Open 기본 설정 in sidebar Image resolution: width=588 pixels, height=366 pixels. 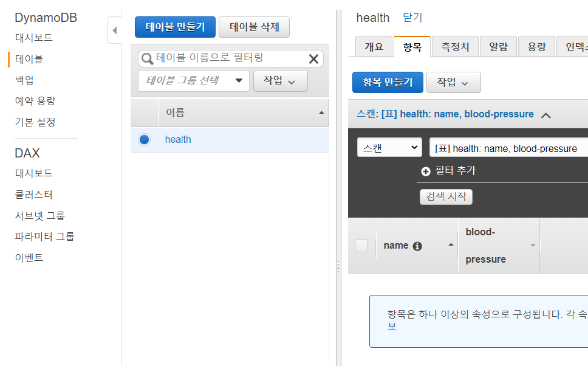[x=35, y=122]
